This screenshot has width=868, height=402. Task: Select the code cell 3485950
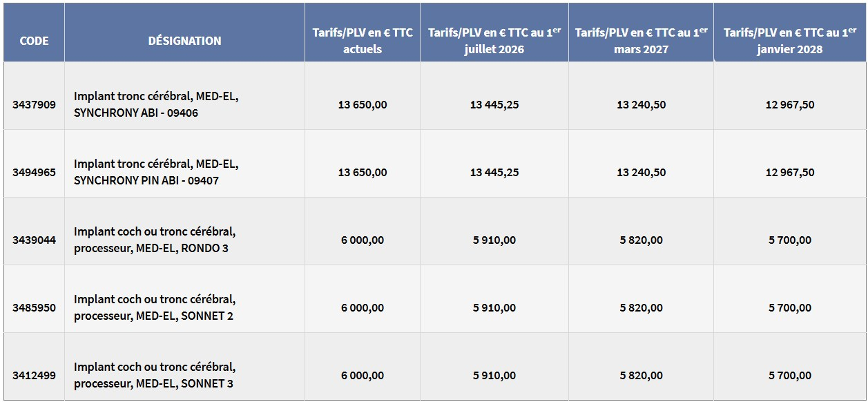(34, 308)
